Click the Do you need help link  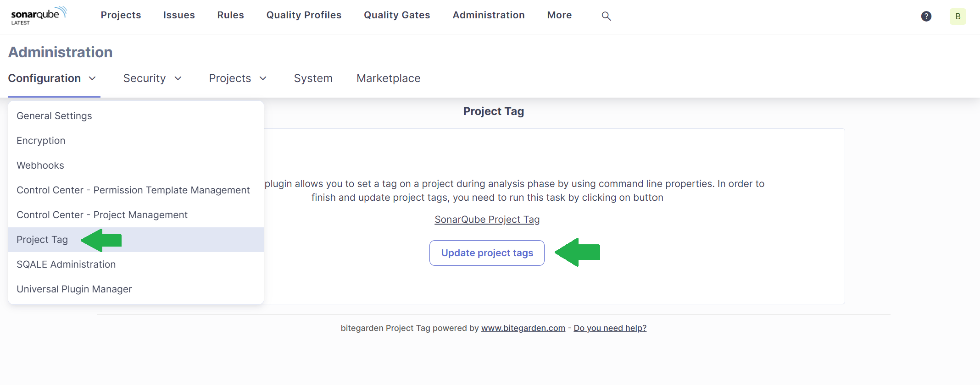click(610, 328)
